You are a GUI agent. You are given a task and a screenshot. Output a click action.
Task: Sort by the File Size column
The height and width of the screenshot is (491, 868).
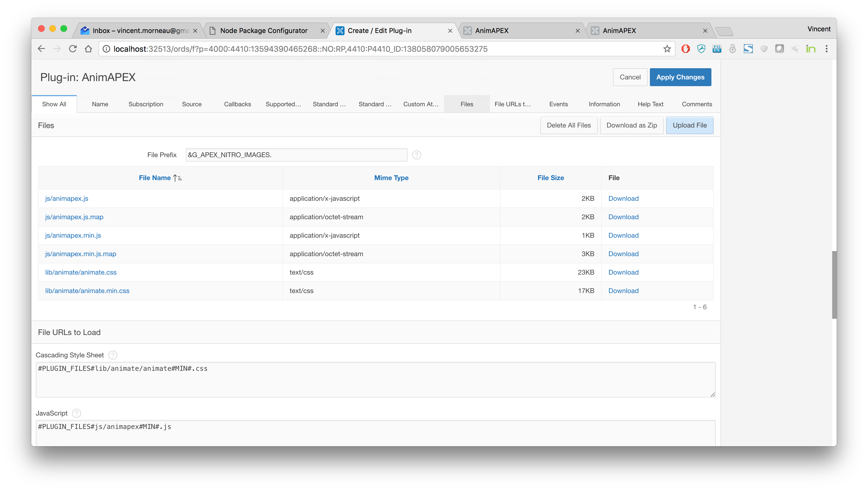click(x=550, y=178)
